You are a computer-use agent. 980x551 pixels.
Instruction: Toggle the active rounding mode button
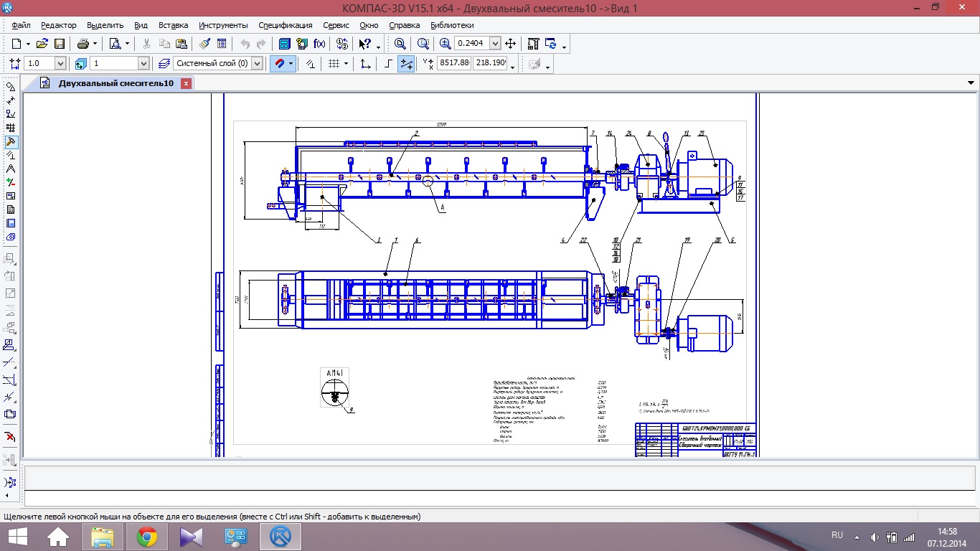[x=406, y=64]
